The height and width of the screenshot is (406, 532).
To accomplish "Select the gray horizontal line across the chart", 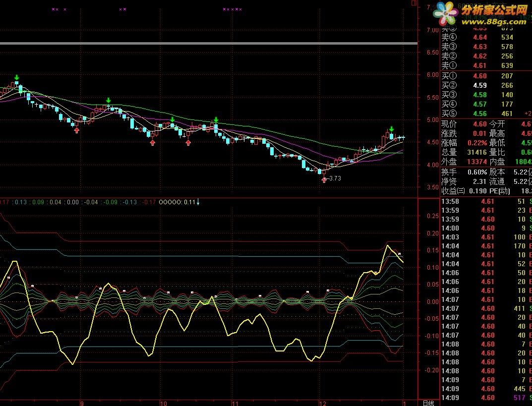I will click(209, 44).
